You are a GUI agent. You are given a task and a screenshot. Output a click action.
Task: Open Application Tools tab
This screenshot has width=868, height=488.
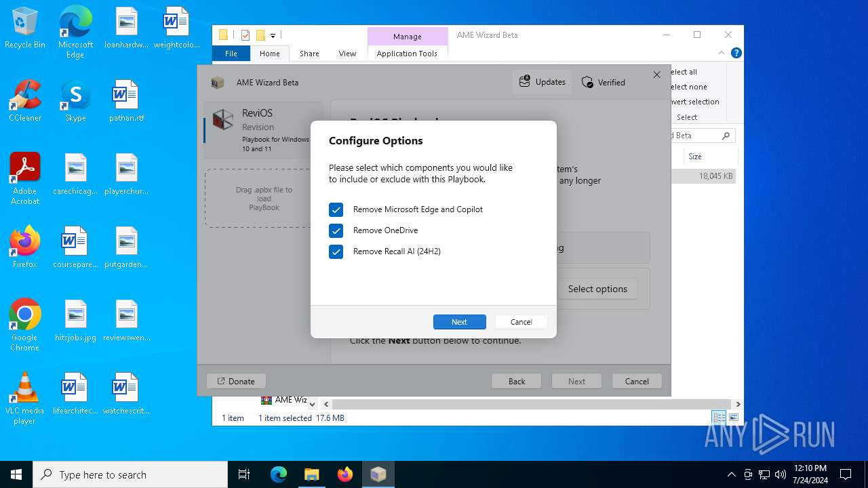click(407, 54)
